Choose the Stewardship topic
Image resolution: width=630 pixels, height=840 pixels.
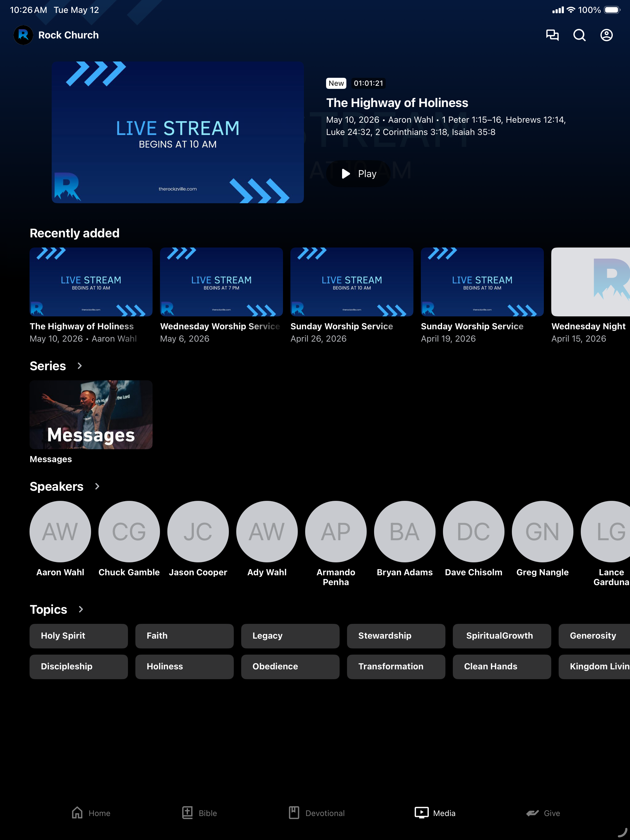tap(396, 636)
